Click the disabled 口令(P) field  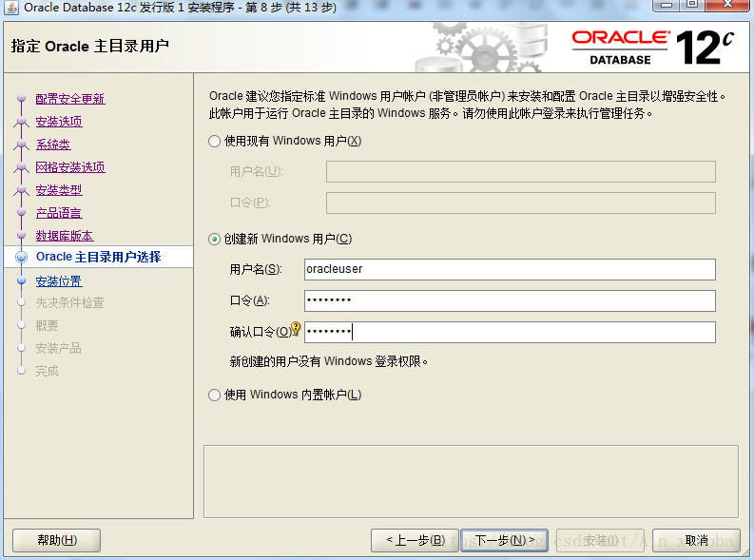pyautogui.click(x=521, y=203)
